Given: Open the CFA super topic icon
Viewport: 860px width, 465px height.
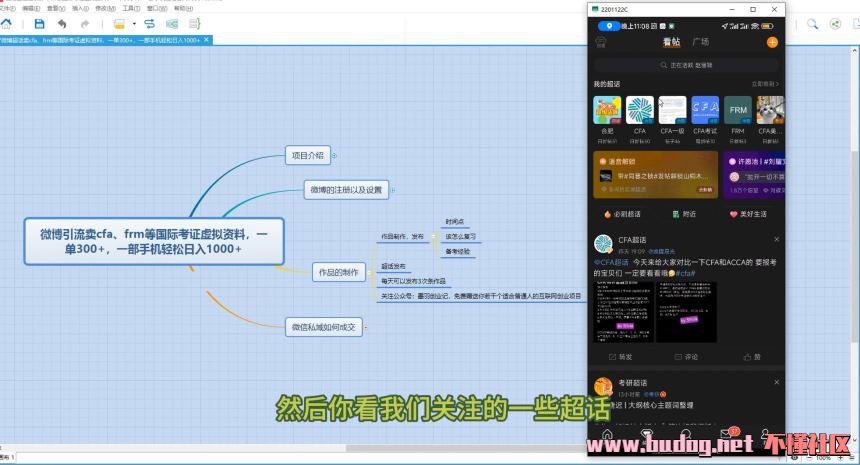Looking at the screenshot, I should pos(640,110).
